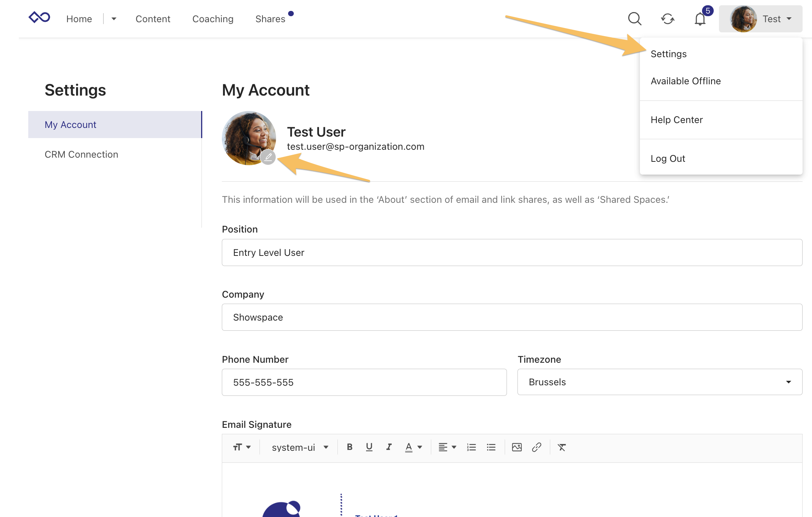Image resolution: width=812 pixels, height=517 pixels.
Task: Clear formatting in signature editor
Action: coord(562,447)
